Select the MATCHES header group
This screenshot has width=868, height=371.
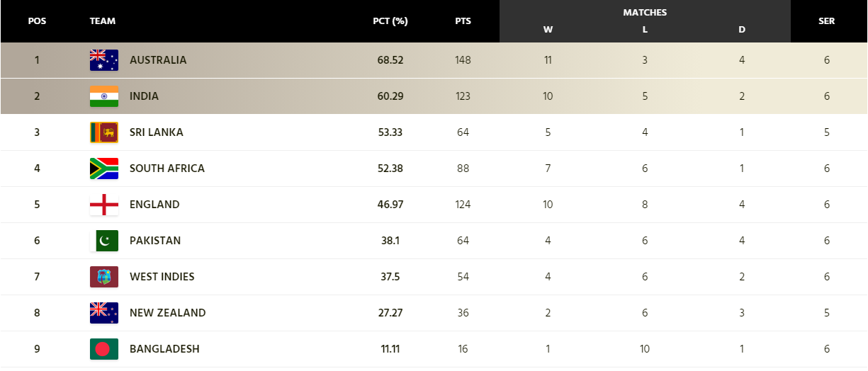645,13
